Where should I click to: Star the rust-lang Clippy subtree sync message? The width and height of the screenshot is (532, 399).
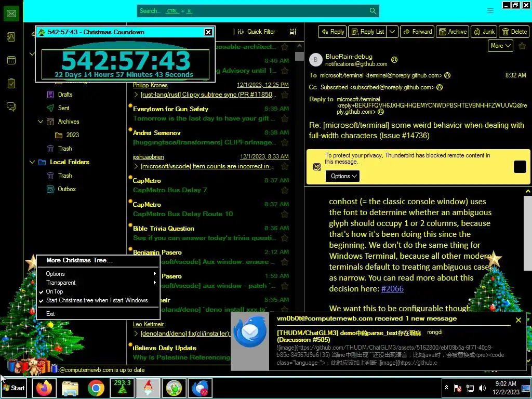(285, 95)
